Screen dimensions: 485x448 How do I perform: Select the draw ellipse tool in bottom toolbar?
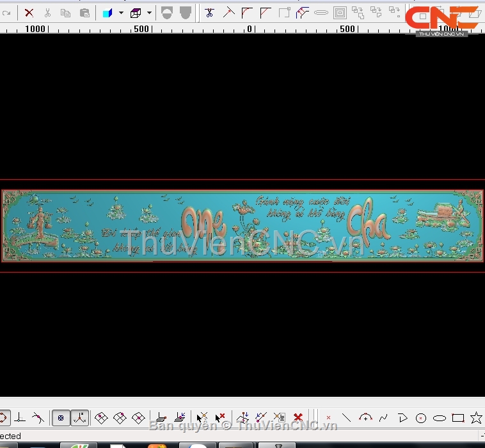point(439,418)
